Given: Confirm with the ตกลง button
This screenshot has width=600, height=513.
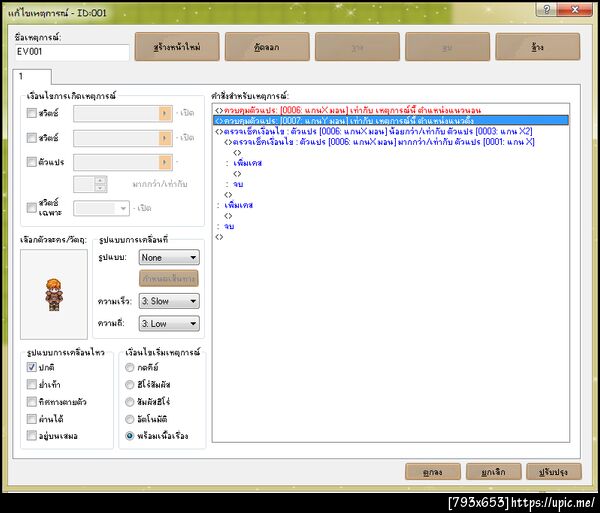Looking at the screenshot, I should tap(433, 472).
